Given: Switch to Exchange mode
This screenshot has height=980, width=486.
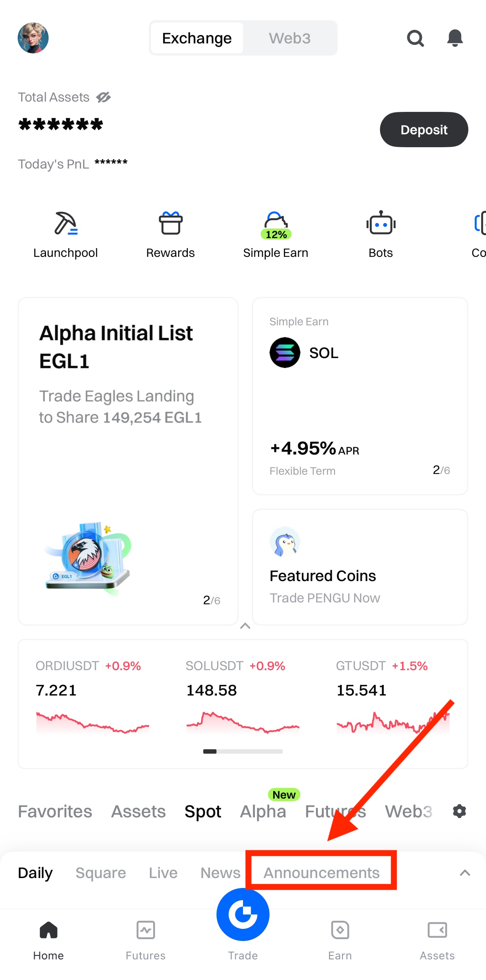Looking at the screenshot, I should click(x=197, y=38).
